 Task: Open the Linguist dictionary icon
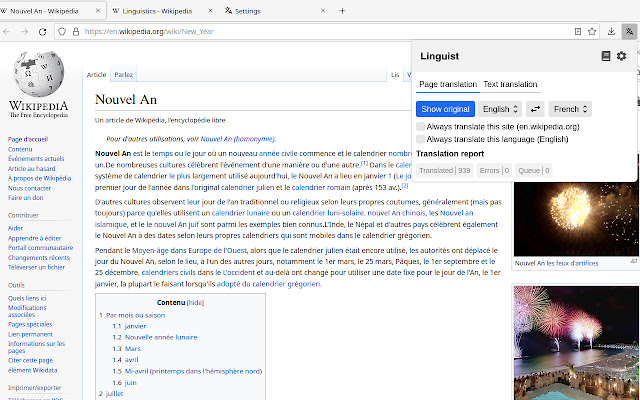[606, 56]
